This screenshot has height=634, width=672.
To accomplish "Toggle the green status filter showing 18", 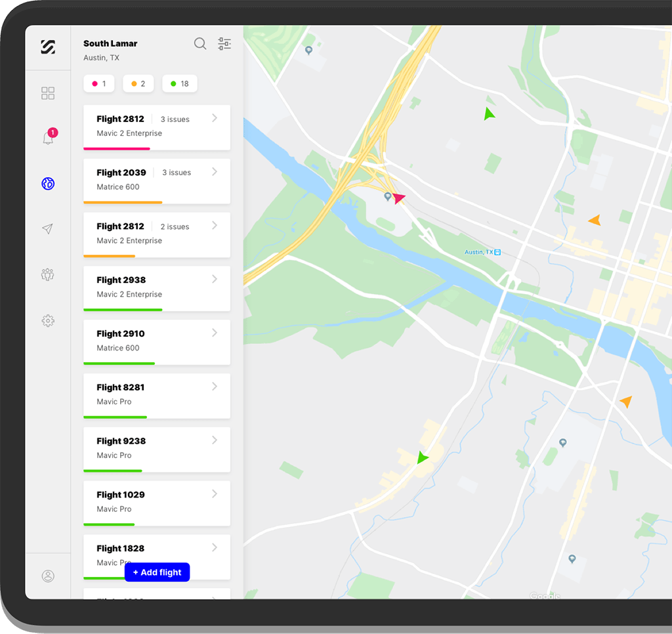I will pyautogui.click(x=180, y=84).
